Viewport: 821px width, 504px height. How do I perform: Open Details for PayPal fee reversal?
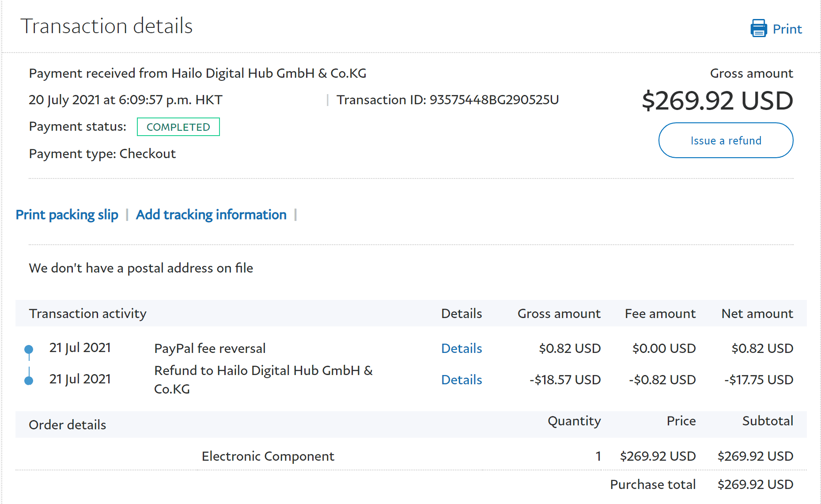462,349
